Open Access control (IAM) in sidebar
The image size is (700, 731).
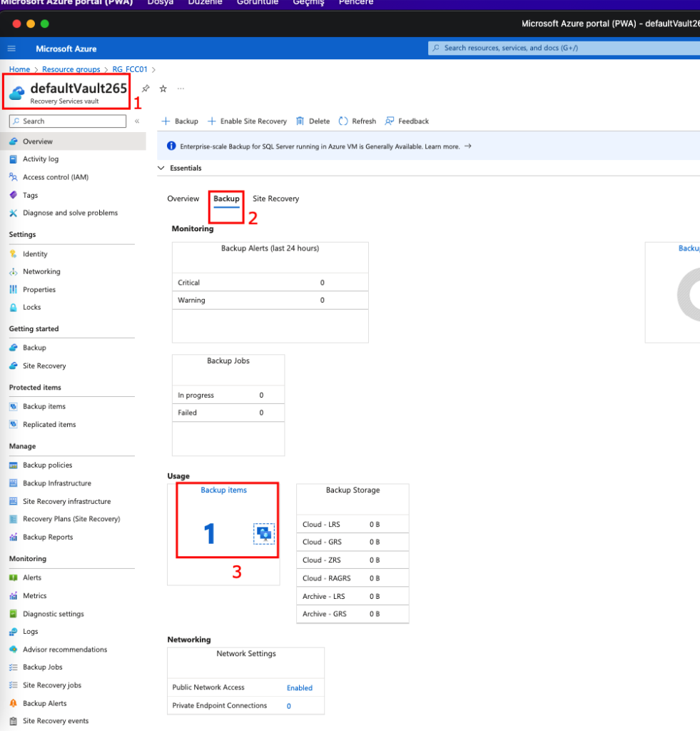point(55,177)
